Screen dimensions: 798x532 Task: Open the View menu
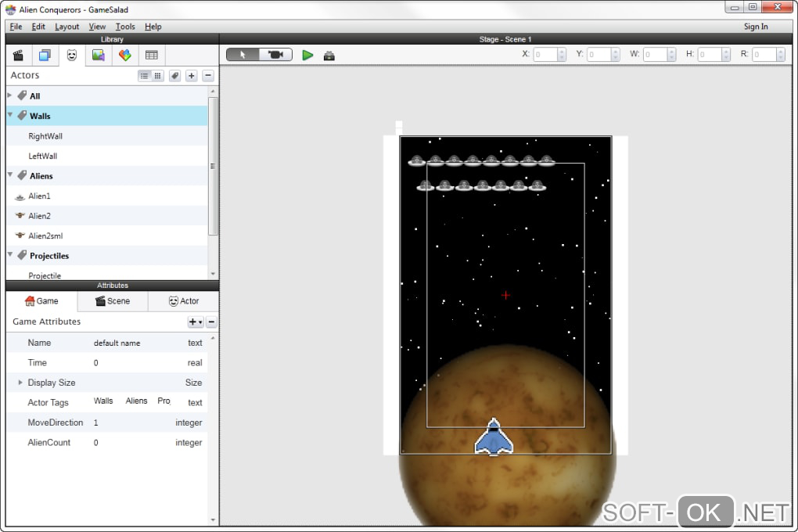point(97,27)
